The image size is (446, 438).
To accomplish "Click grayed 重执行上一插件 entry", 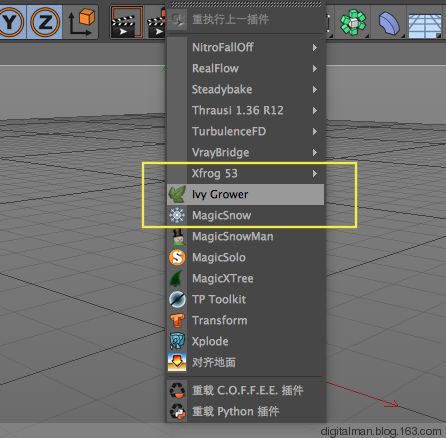I will coord(245,19).
